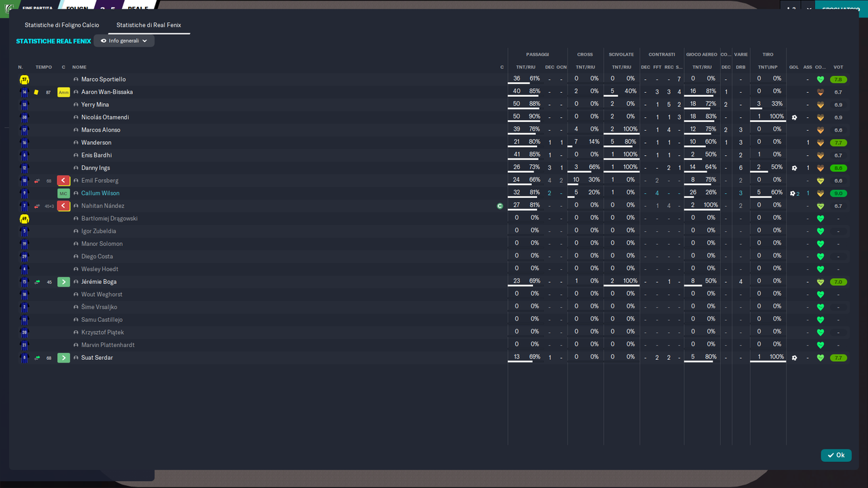Sort by the NOME column header
The image size is (868, 488).
point(79,67)
